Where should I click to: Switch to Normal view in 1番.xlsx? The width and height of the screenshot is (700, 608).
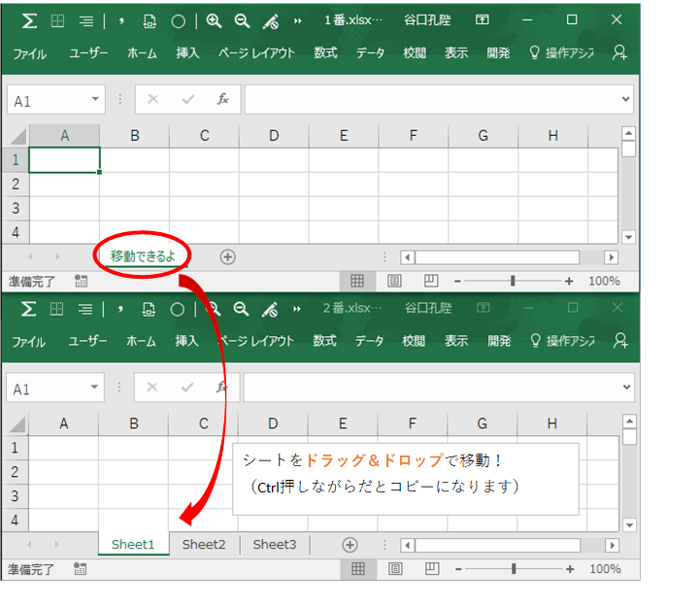(357, 281)
